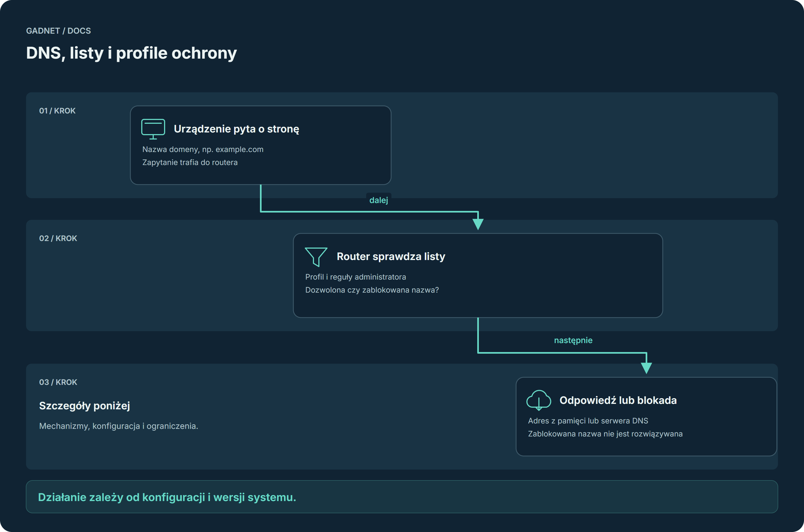Click "Profil i reguły administratora" text
The image size is (804, 532).
click(356, 277)
